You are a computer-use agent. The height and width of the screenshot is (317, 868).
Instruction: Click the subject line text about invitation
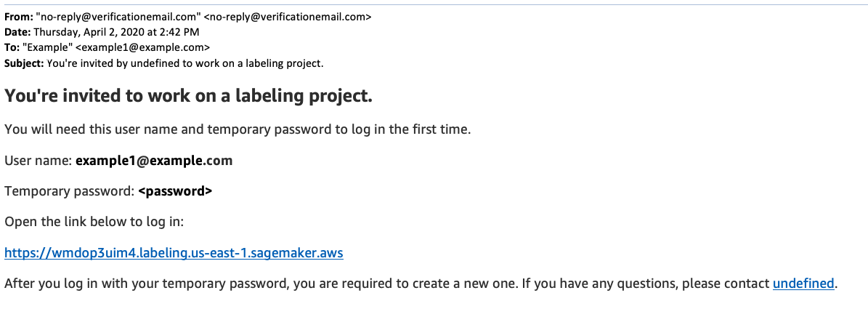coord(184,63)
